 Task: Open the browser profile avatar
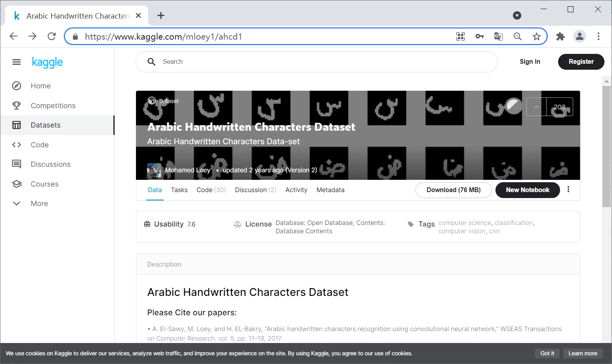[579, 36]
